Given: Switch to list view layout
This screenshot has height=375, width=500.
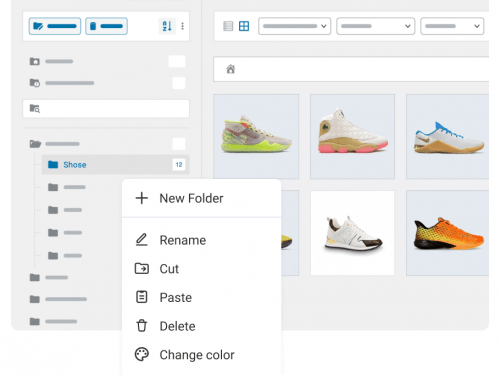Looking at the screenshot, I should pyautogui.click(x=228, y=26).
